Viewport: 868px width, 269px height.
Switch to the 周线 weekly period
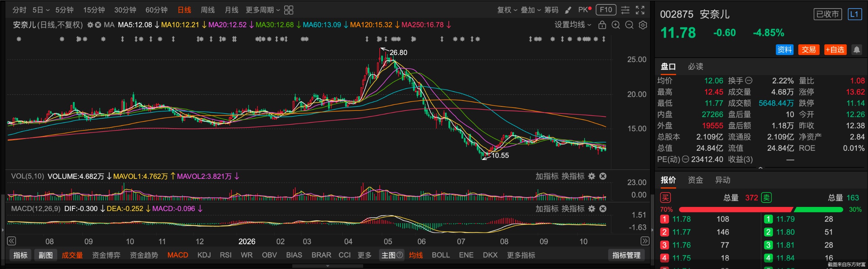click(207, 10)
